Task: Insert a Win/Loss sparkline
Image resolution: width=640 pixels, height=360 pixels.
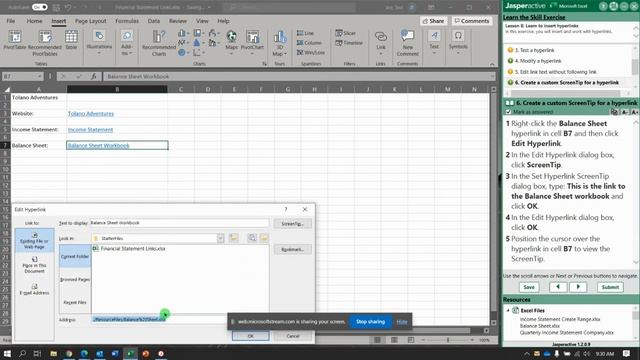Action: pos(311,53)
